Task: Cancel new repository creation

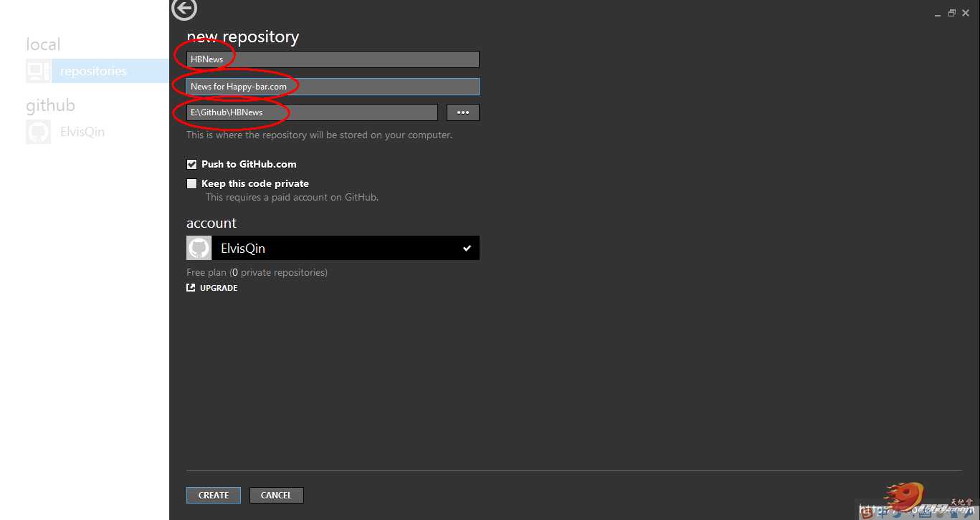Action: click(276, 495)
